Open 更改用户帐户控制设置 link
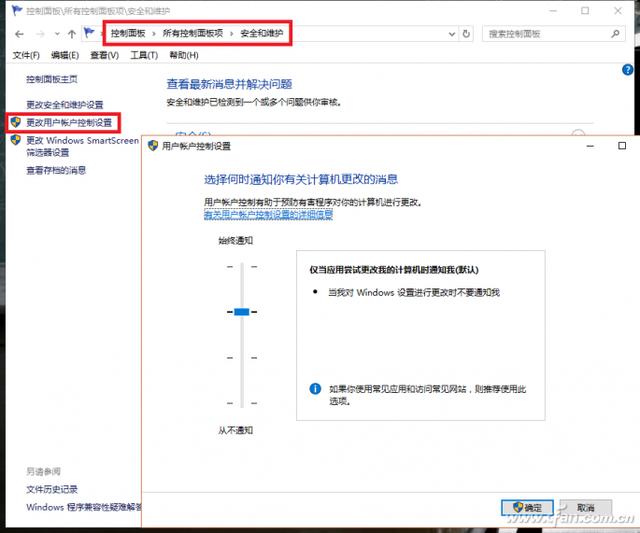The height and width of the screenshot is (533, 640). [x=69, y=122]
